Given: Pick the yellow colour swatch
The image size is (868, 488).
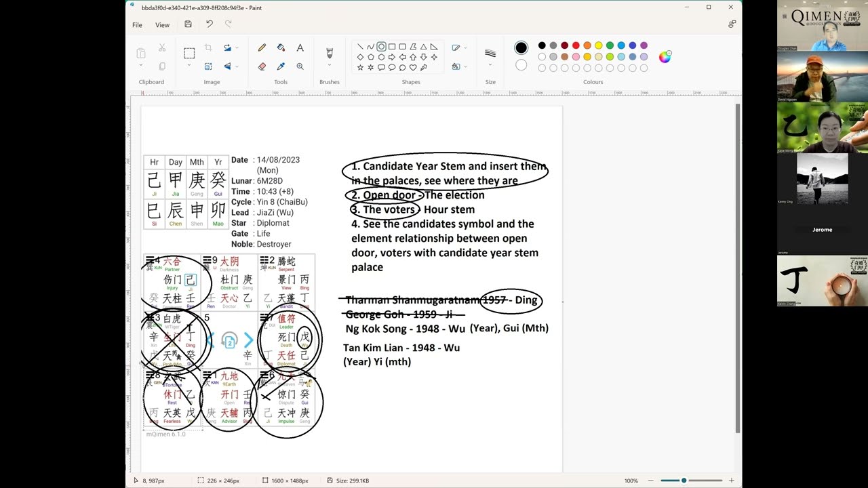Looking at the screenshot, I should [598, 45].
